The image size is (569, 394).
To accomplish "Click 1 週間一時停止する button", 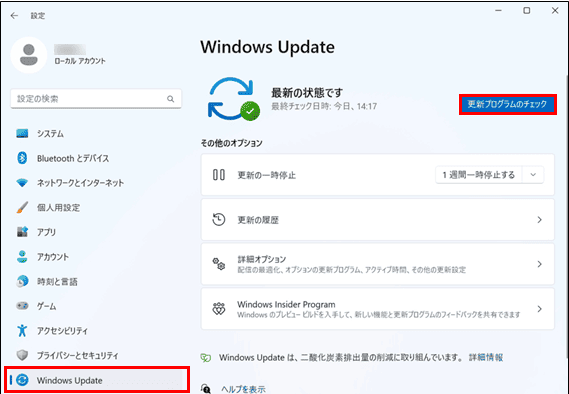I will point(479,175).
